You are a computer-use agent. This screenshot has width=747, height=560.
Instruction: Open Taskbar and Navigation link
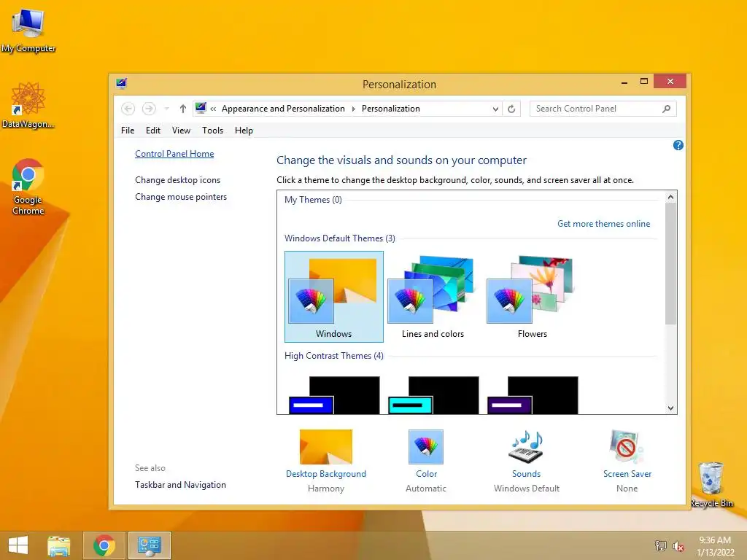click(x=181, y=485)
